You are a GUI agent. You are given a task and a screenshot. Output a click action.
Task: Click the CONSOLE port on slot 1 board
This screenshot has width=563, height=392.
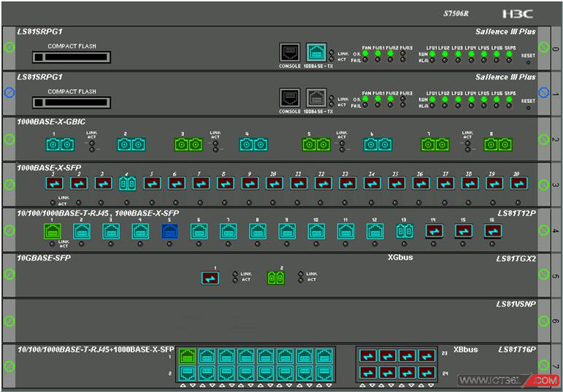tap(290, 98)
